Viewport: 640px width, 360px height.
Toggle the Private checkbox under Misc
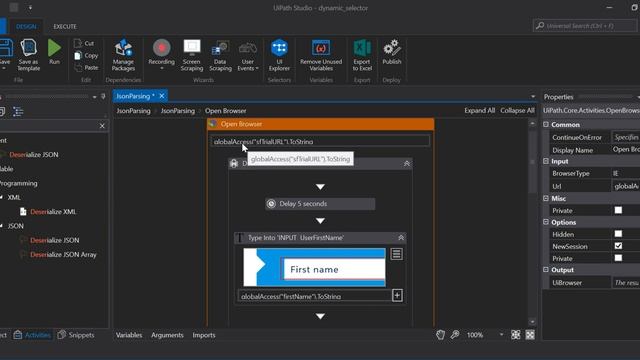point(618,210)
